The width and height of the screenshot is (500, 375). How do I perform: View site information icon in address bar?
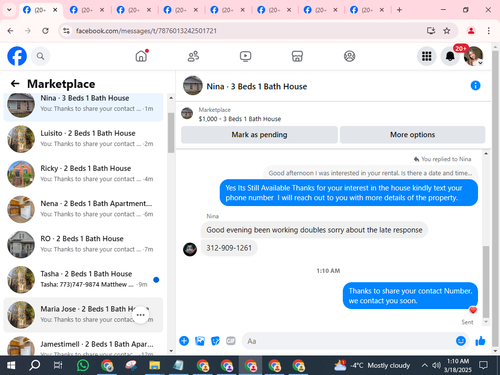point(66,31)
